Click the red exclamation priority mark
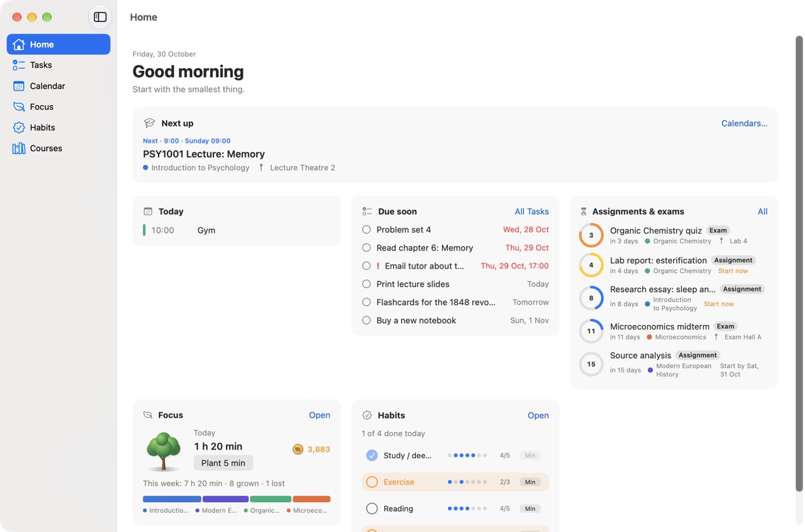805x532 pixels. 378,266
